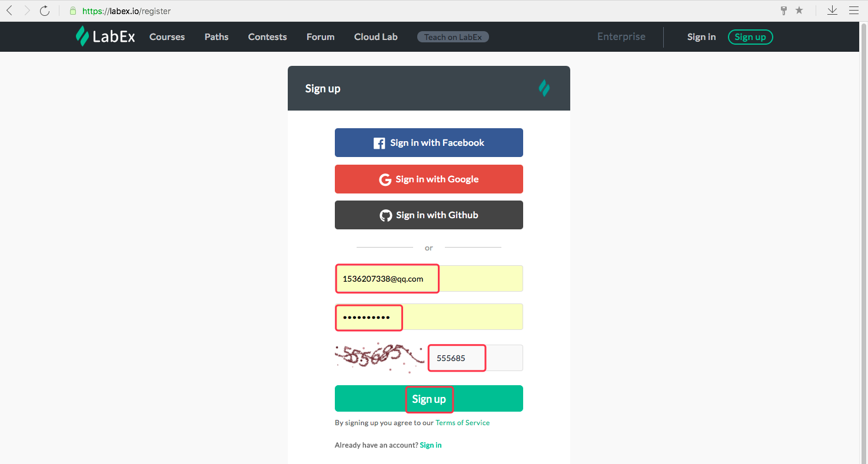Select Cloud Lab in navbar
Image resolution: width=868 pixels, height=464 pixels.
pyautogui.click(x=376, y=36)
